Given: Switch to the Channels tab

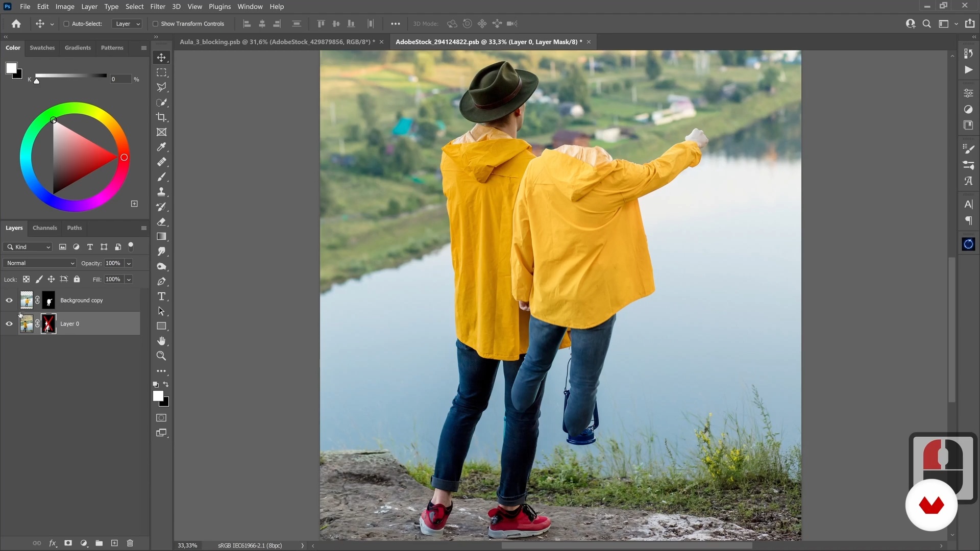Looking at the screenshot, I should click(x=44, y=228).
